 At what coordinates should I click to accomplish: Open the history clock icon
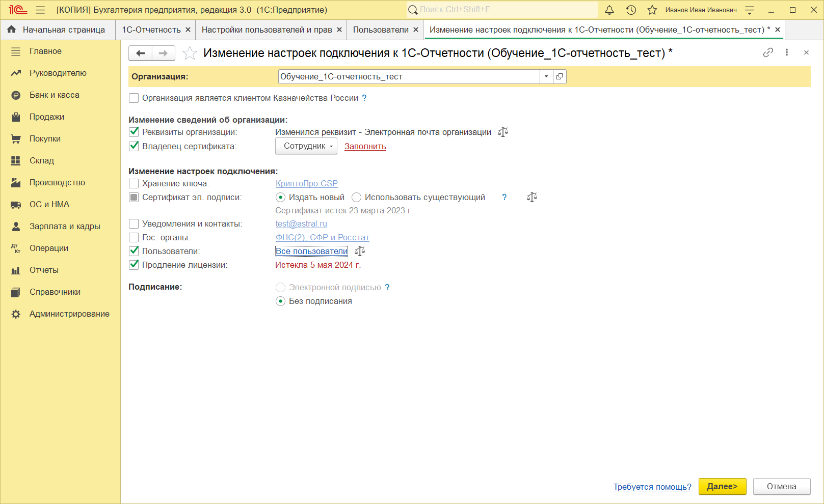[x=631, y=10]
